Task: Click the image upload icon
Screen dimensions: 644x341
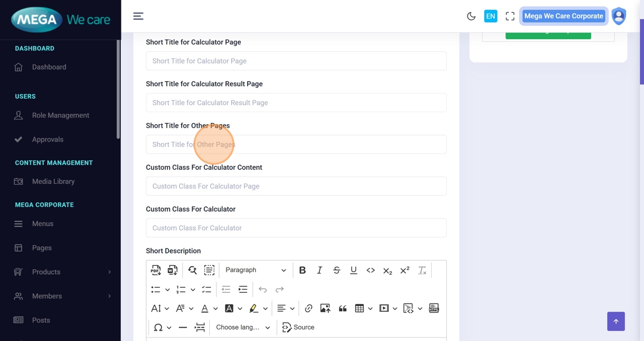Action: tap(325, 309)
